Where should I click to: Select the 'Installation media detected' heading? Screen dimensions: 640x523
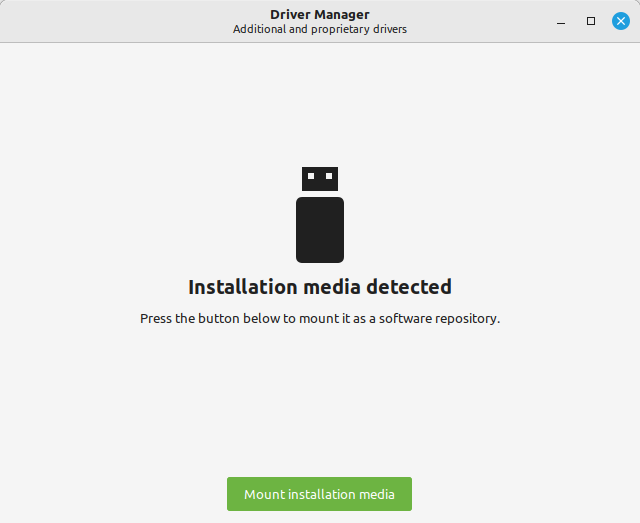tap(320, 287)
